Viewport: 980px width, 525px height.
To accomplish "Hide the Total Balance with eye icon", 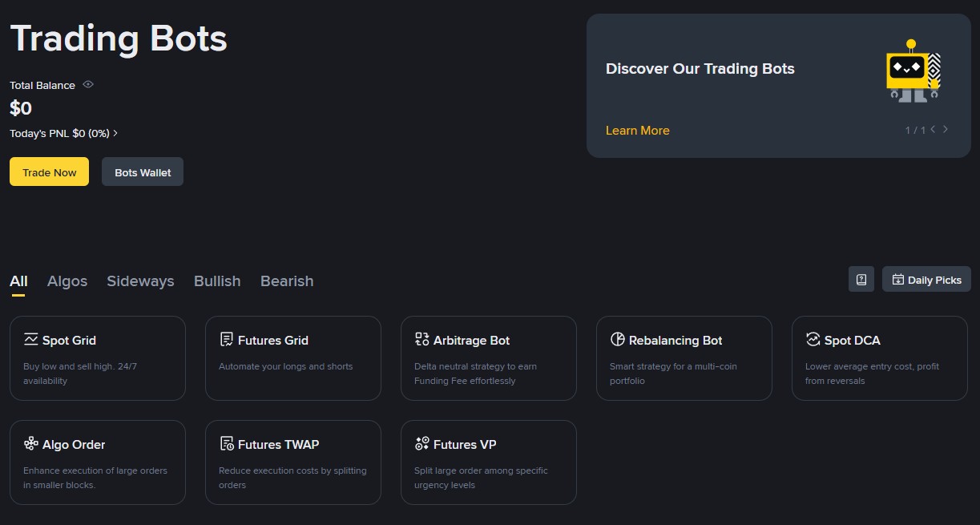I will (x=88, y=84).
